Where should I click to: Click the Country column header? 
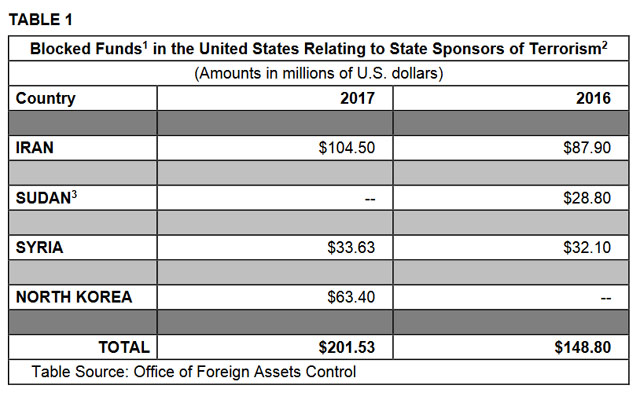coord(46,99)
